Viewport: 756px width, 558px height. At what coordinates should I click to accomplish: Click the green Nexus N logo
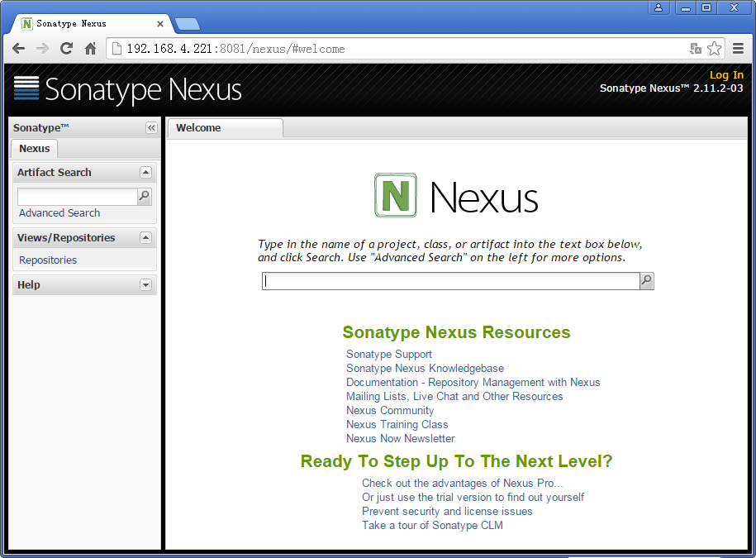point(396,195)
